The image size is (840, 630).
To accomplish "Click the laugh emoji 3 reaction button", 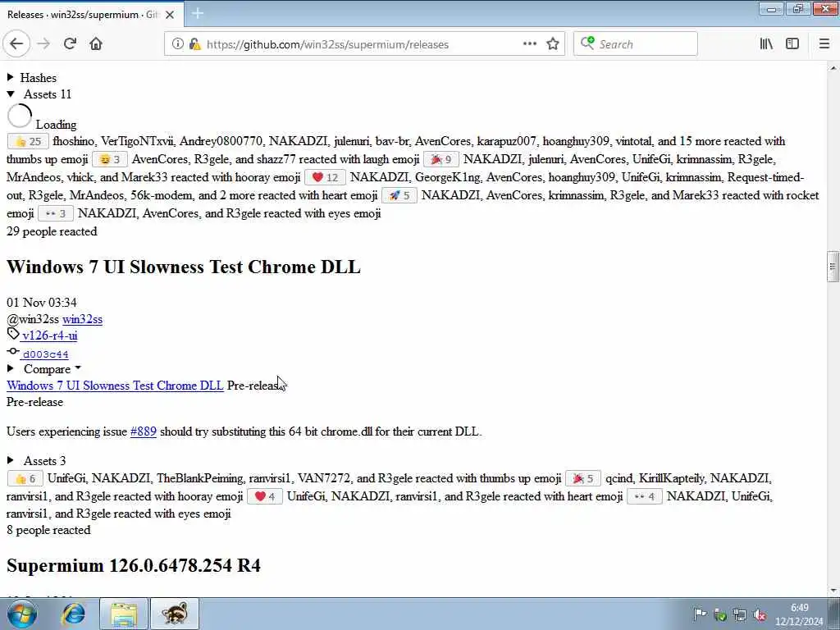I will tap(110, 160).
